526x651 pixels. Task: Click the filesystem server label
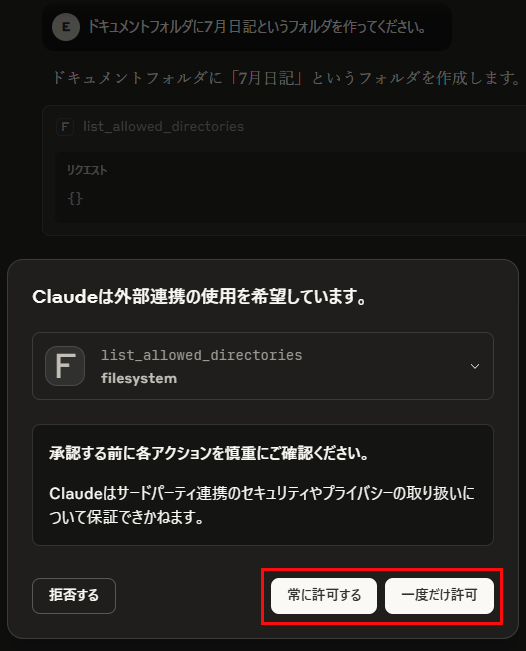pyautogui.click(x=139, y=378)
